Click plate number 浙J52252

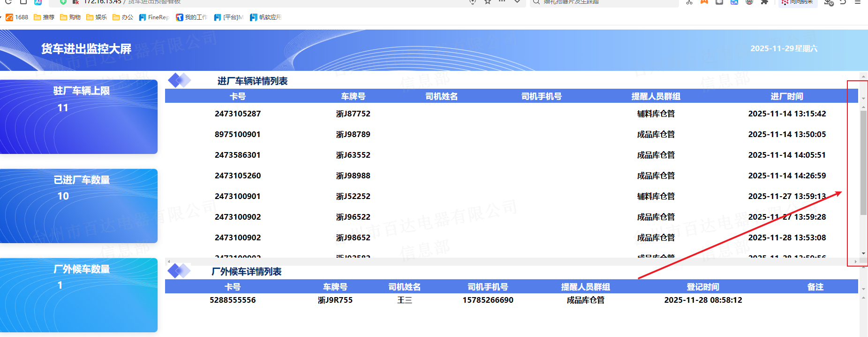353,196
